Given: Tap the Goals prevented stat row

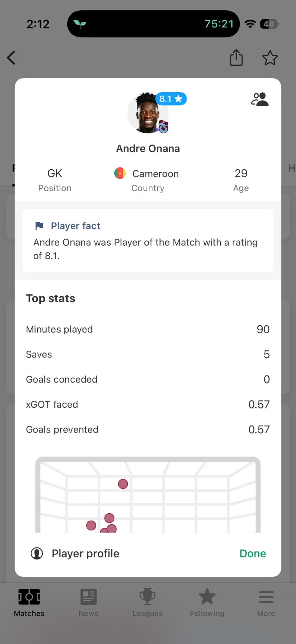Looking at the screenshot, I should 148,430.
